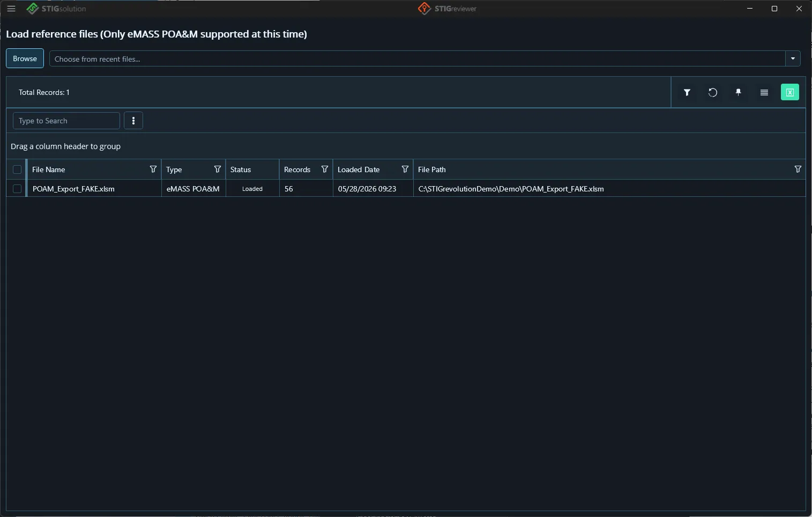Minimize the application window
This screenshot has width=812, height=517.
coord(750,9)
